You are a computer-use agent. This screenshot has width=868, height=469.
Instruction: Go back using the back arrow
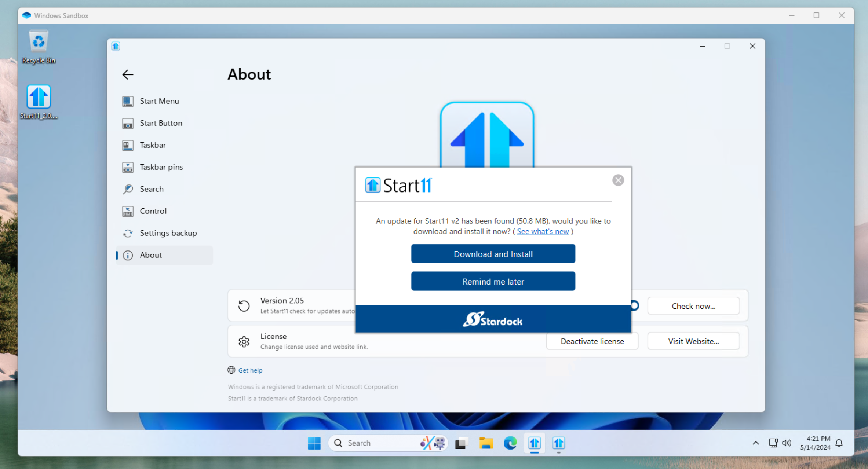(x=128, y=74)
